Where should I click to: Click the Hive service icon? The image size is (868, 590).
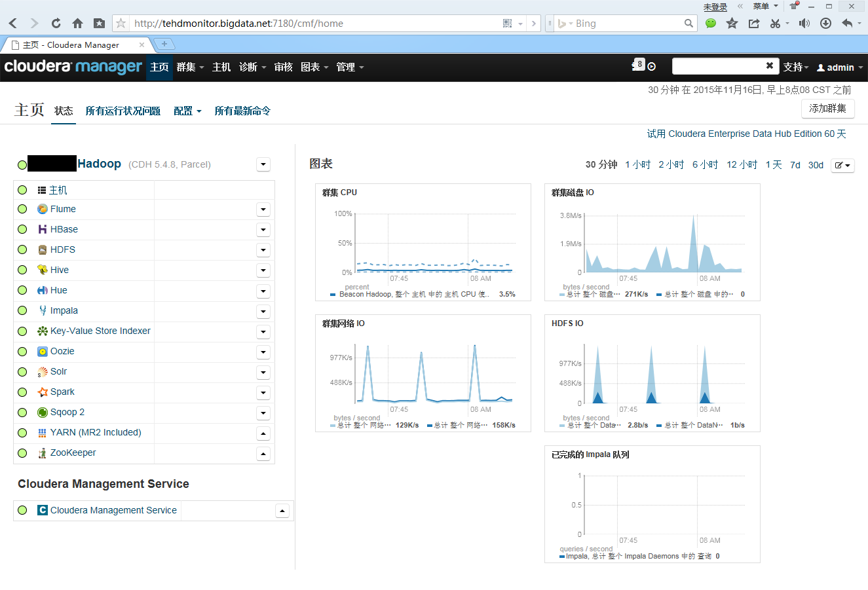[x=43, y=270]
